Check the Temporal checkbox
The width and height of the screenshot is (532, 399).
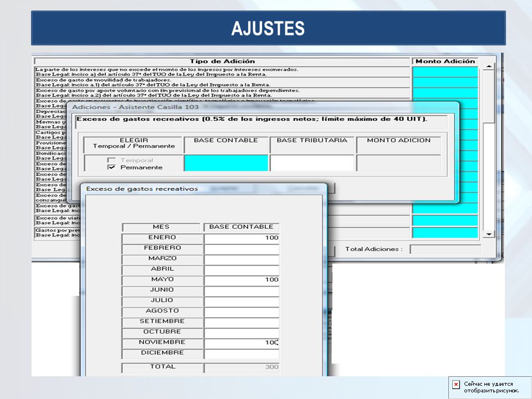point(111,160)
